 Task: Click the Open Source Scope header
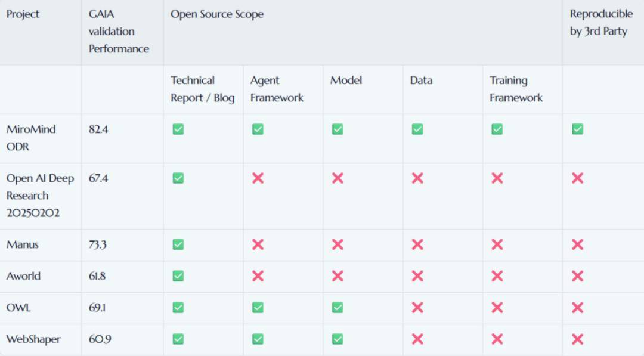tap(217, 14)
